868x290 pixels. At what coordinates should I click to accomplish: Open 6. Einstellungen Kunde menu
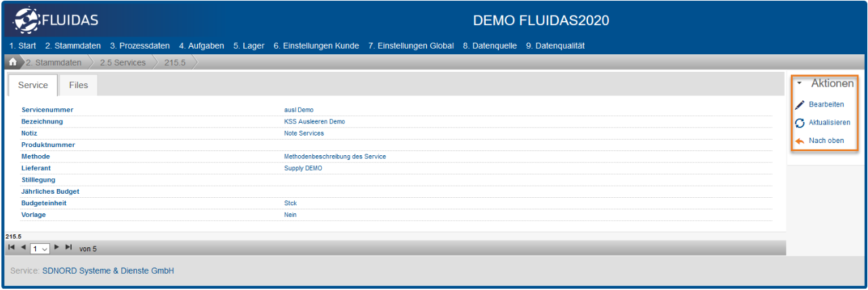pos(316,46)
